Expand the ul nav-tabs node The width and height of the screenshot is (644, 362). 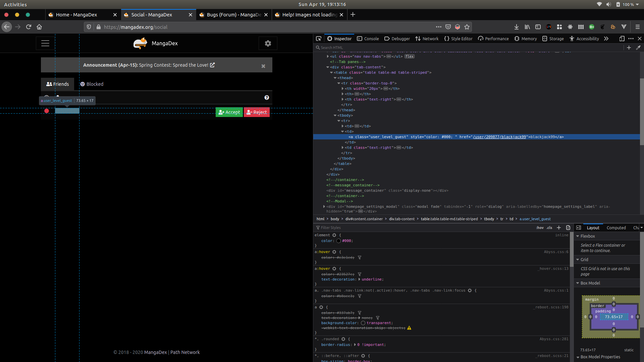[328, 56]
